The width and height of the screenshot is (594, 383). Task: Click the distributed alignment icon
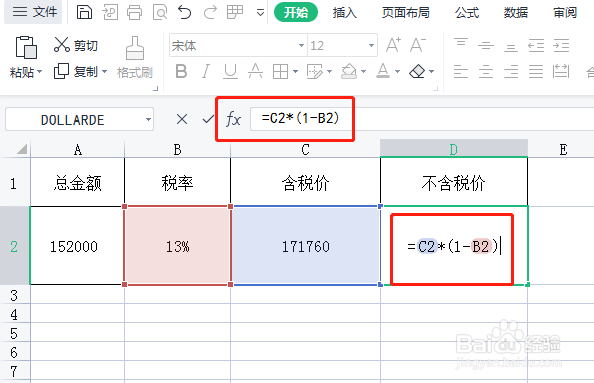click(x=561, y=71)
